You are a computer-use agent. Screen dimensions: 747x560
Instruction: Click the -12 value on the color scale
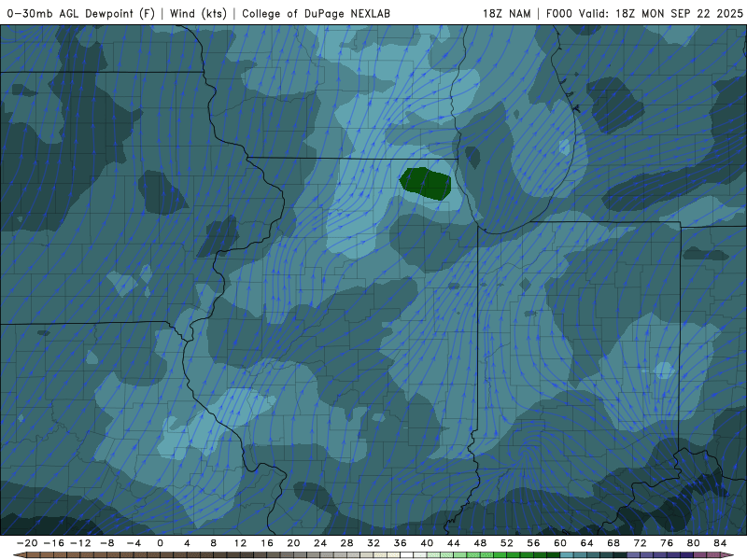[x=80, y=543]
